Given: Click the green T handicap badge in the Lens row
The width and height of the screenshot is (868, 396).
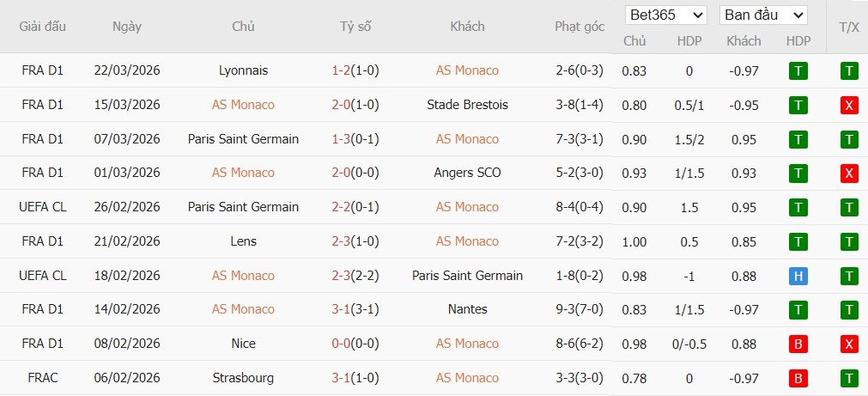Looking at the screenshot, I should pos(798,241).
